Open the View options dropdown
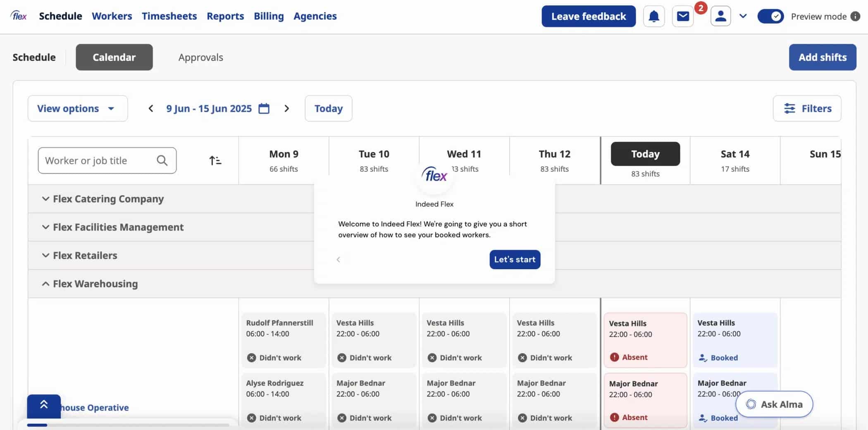 click(x=77, y=109)
